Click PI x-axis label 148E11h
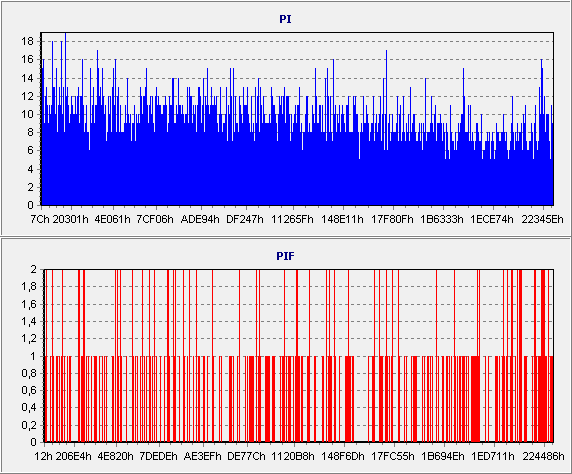572x474 pixels. [x=342, y=219]
